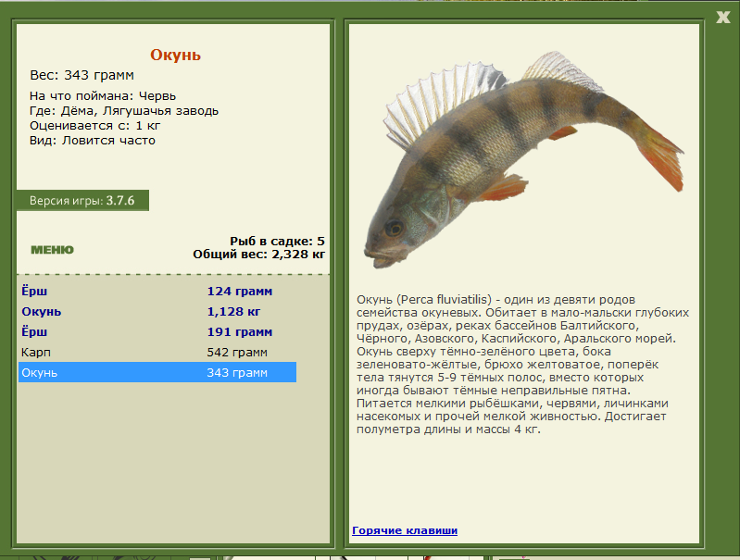The width and height of the screenshot is (740, 560).
Task: Click the orange Окунь title heading
Action: pyautogui.click(x=175, y=55)
